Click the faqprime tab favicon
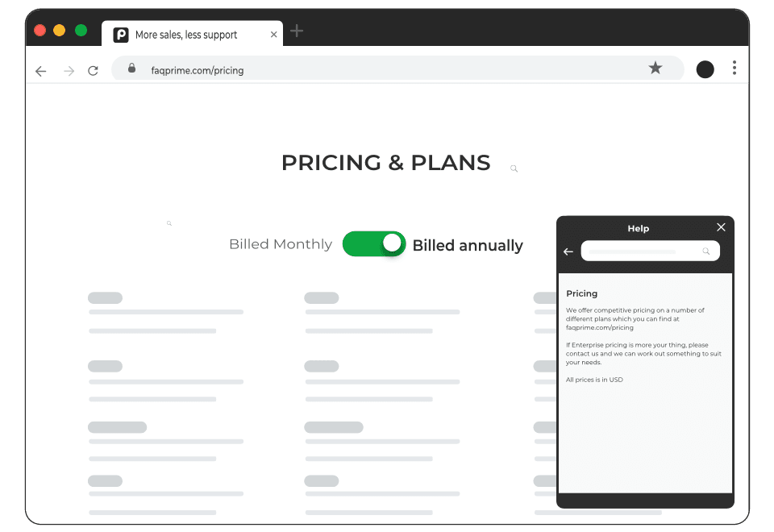This screenshot has width=774, height=532. [x=121, y=35]
